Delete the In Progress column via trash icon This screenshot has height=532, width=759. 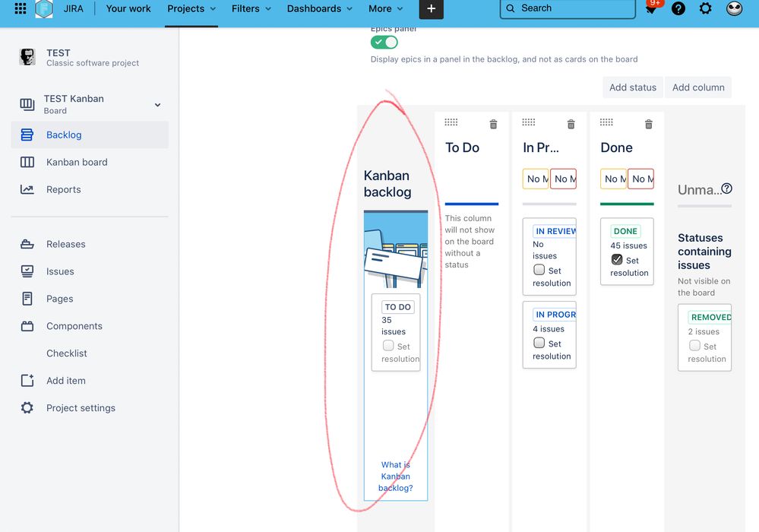[x=571, y=125]
